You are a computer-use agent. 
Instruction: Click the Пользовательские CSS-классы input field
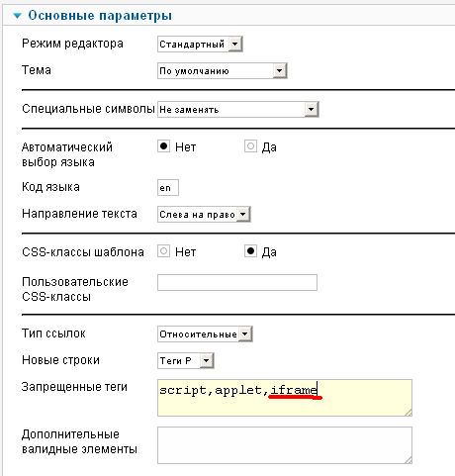237,282
